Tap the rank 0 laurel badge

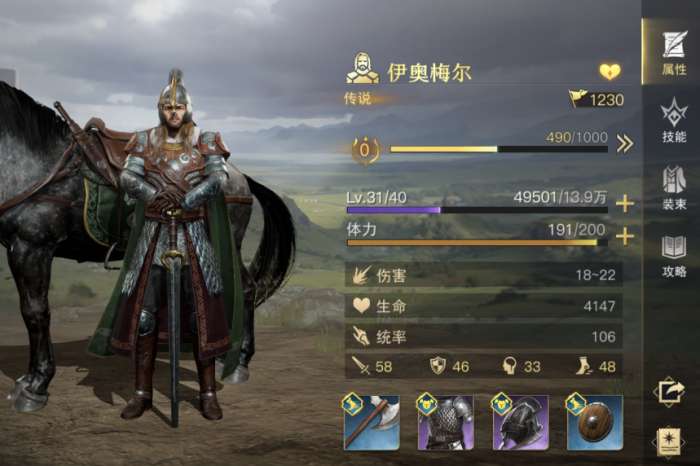365,150
